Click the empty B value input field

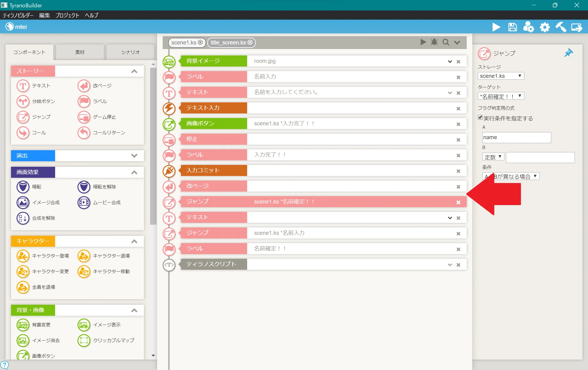(x=540, y=157)
